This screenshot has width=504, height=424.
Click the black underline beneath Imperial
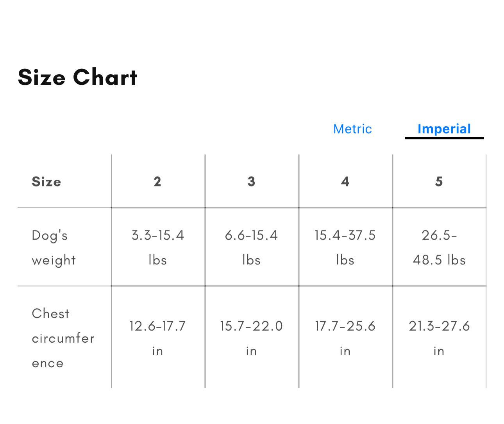444,138
